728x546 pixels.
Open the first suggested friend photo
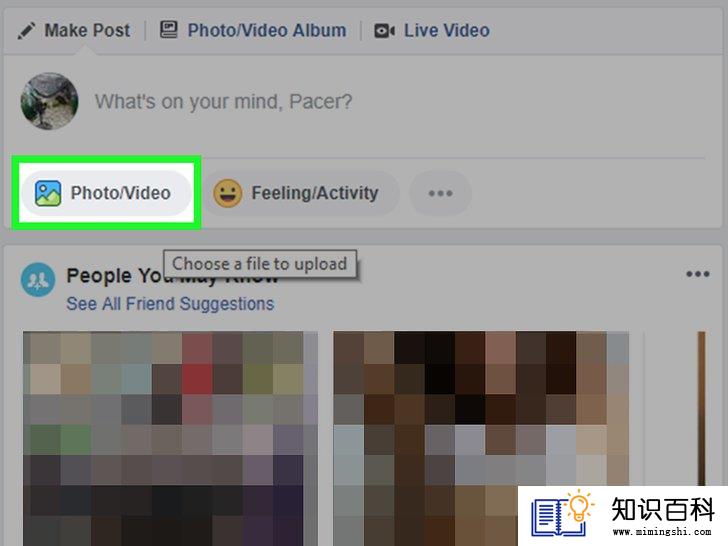tap(170, 438)
